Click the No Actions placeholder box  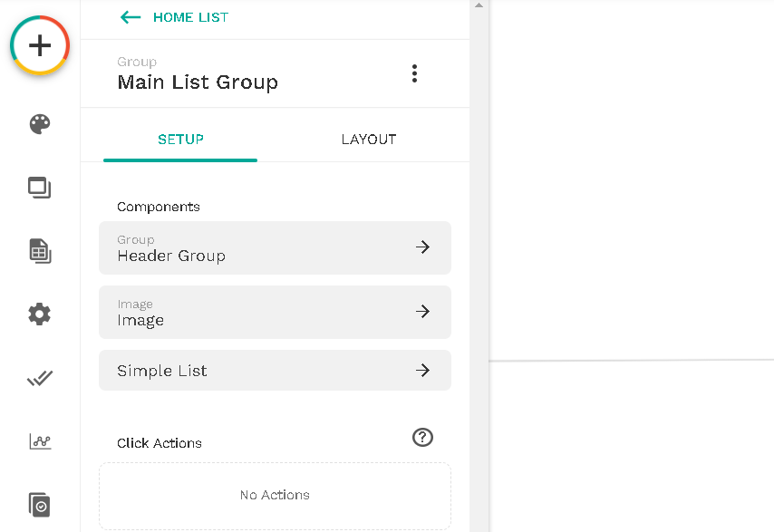tap(275, 496)
